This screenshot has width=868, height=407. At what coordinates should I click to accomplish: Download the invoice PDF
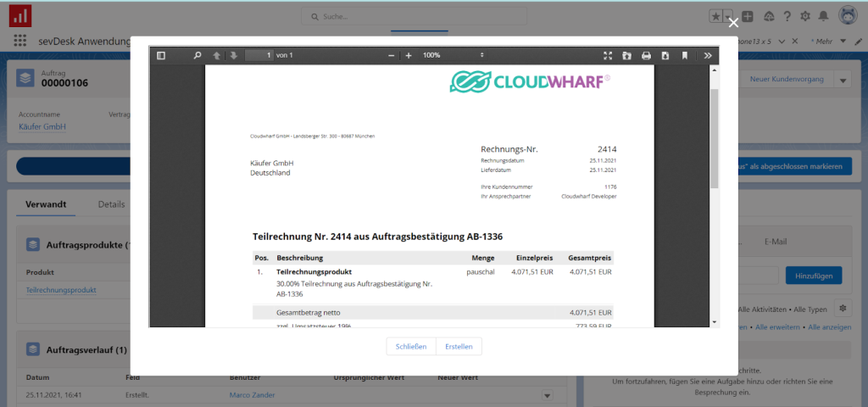pyautogui.click(x=665, y=56)
